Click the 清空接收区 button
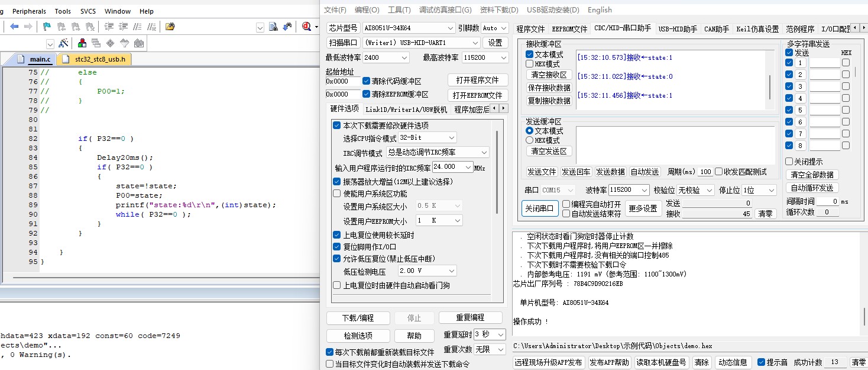Screen dimensions: 868x370 (x=549, y=75)
